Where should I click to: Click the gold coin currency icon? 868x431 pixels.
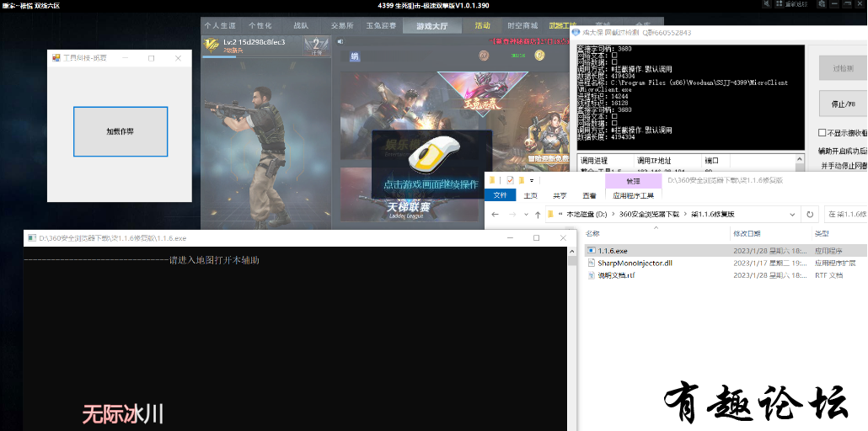pyautogui.click(x=539, y=56)
